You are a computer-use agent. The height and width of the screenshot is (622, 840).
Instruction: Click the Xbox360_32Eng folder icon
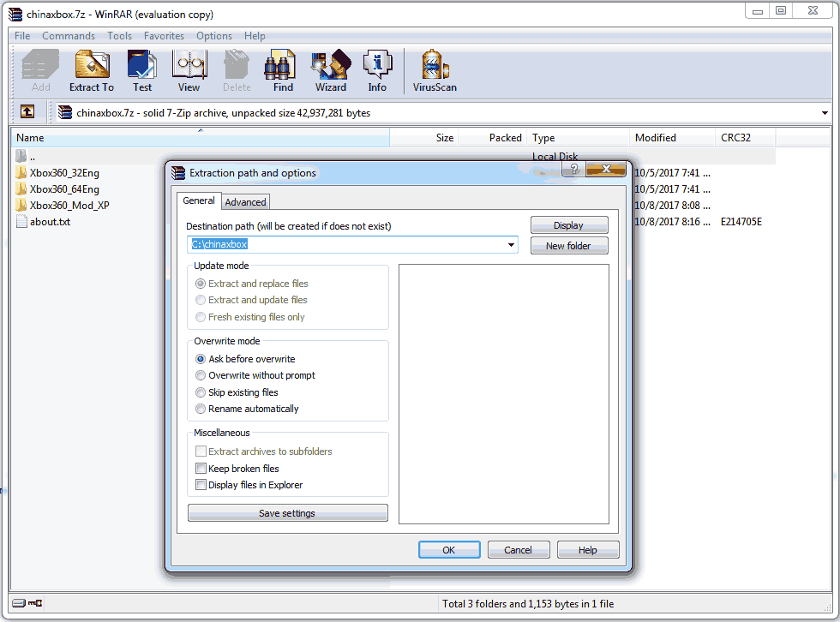click(21, 172)
